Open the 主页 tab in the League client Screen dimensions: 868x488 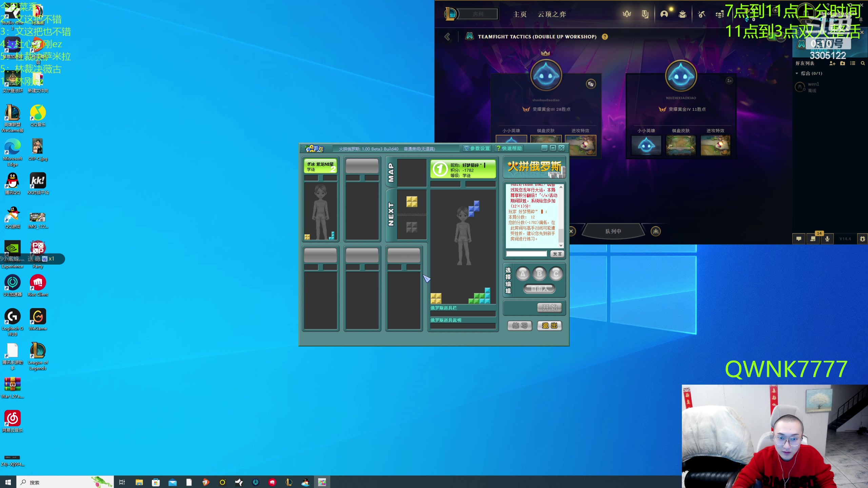point(520,14)
